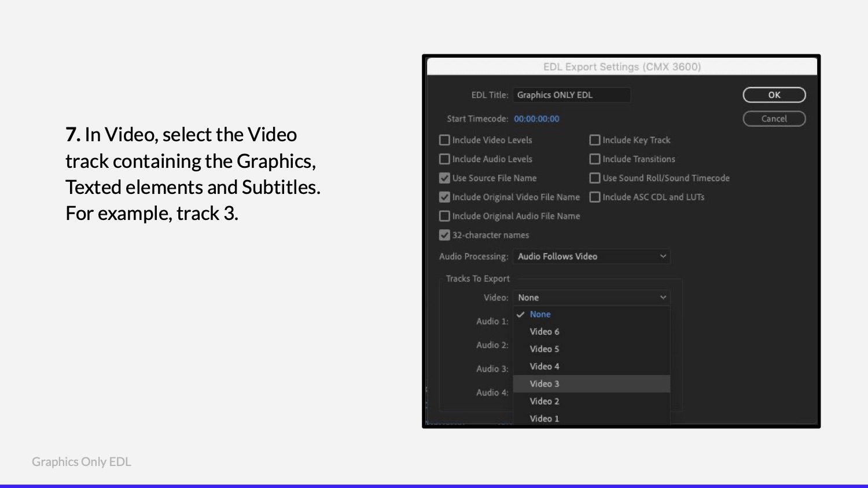Enable Include Video Levels checkbox

point(444,140)
